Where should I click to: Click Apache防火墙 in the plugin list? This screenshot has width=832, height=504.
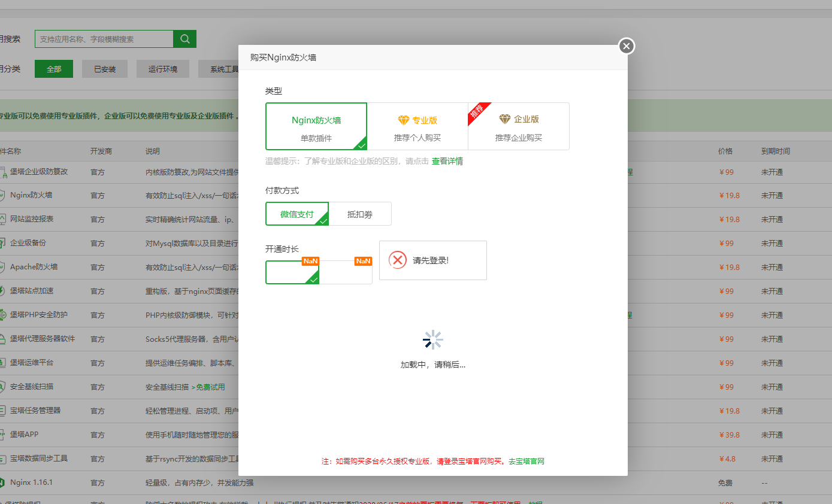34,268
